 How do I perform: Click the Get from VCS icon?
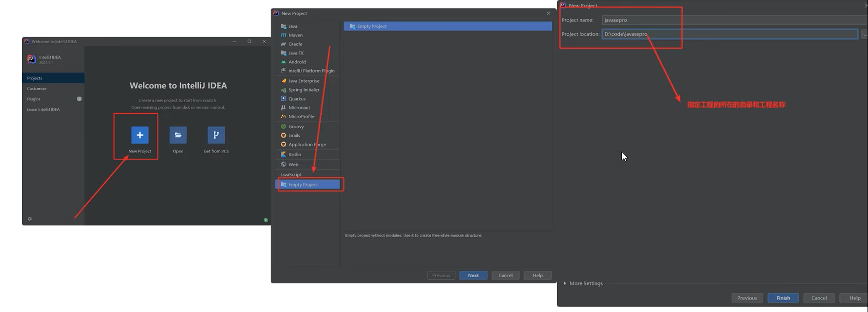pos(216,135)
